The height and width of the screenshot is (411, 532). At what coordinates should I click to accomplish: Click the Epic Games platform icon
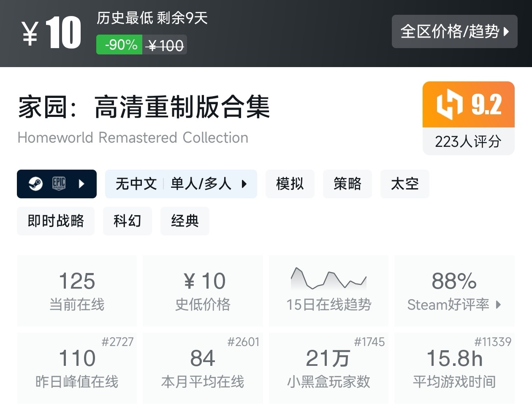click(59, 184)
